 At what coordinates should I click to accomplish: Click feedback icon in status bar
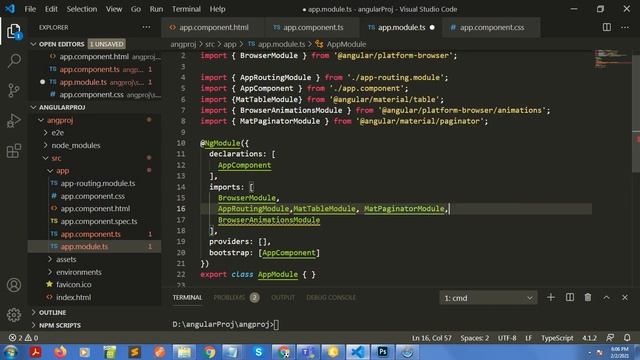(610, 338)
